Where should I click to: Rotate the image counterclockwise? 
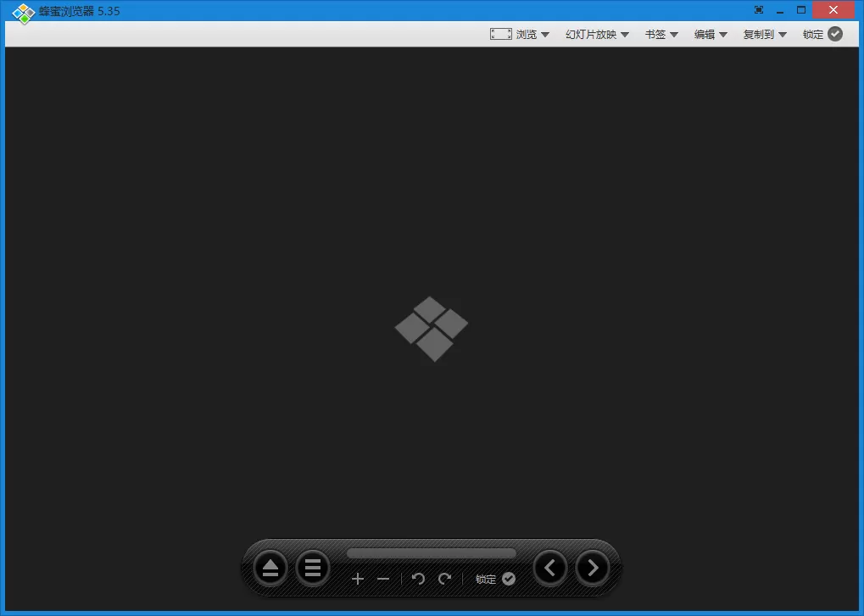point(418,579)
